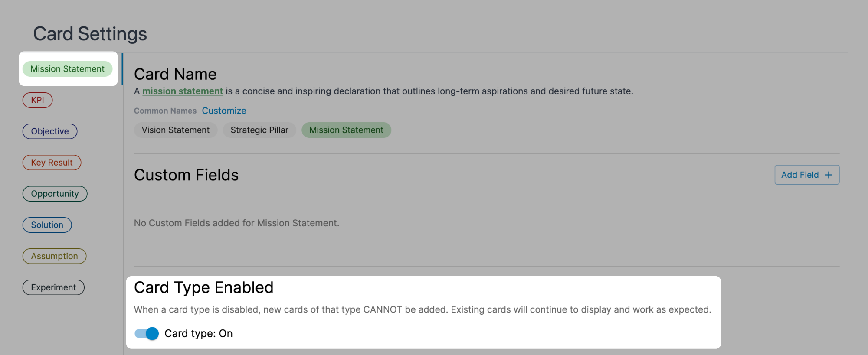
Task: Click the Card Type Enabled heading
Action: point(204,287)
